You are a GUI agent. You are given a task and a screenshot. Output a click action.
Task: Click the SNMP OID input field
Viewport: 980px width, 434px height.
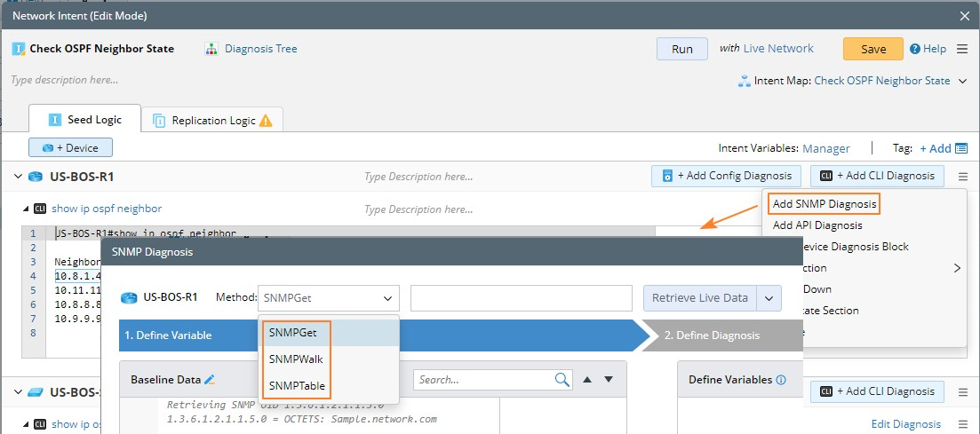(x=521, y=298)
